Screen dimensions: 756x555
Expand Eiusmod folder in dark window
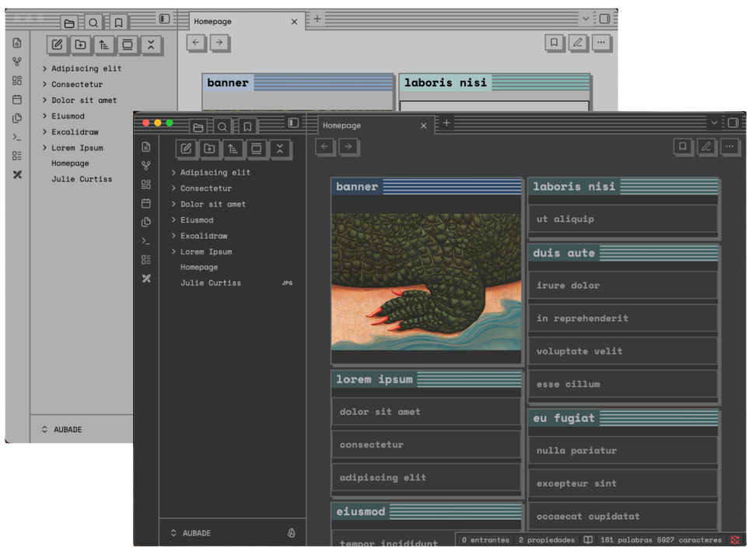pyautogui.click(x=173, y=220)
